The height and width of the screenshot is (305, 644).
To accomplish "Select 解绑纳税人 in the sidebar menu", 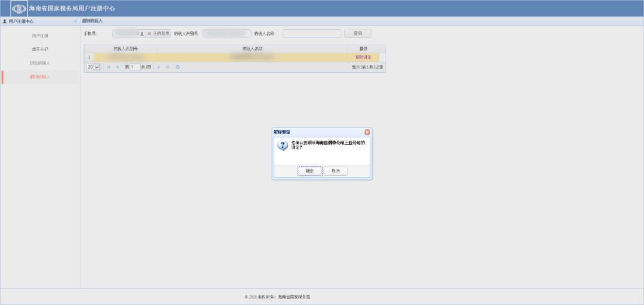I will [40, 77].
